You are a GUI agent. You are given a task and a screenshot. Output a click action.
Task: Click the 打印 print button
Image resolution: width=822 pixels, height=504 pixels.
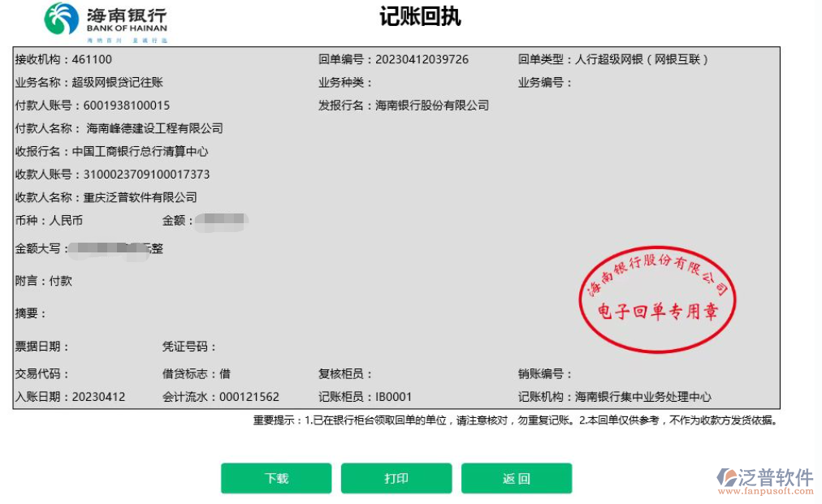(396, 478)
